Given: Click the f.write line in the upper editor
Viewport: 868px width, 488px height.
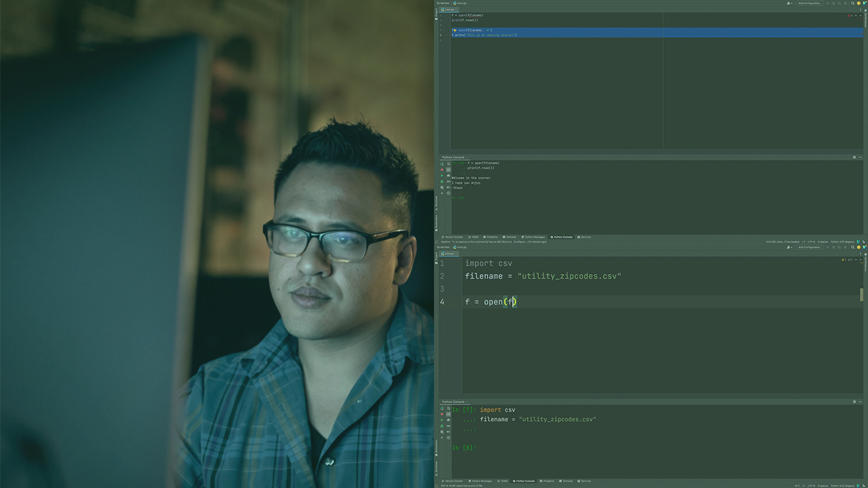Looking at the screenshot, I should [x=484, y=35].
